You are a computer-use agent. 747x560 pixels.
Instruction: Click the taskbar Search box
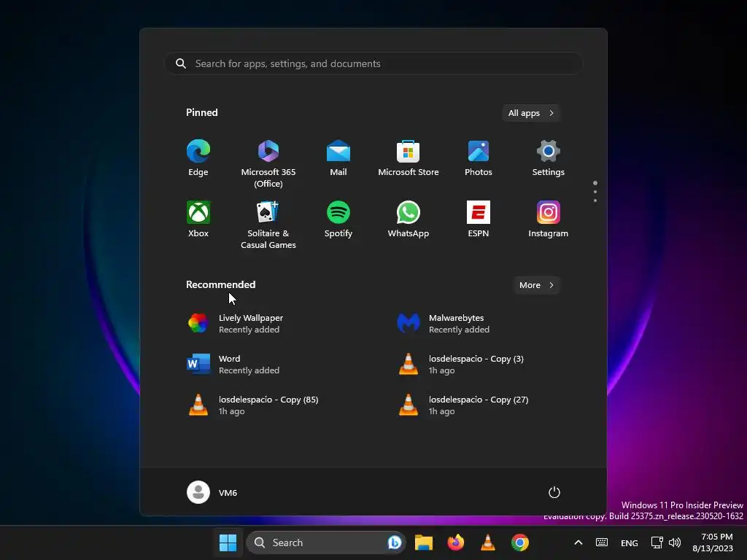[326, 542]
